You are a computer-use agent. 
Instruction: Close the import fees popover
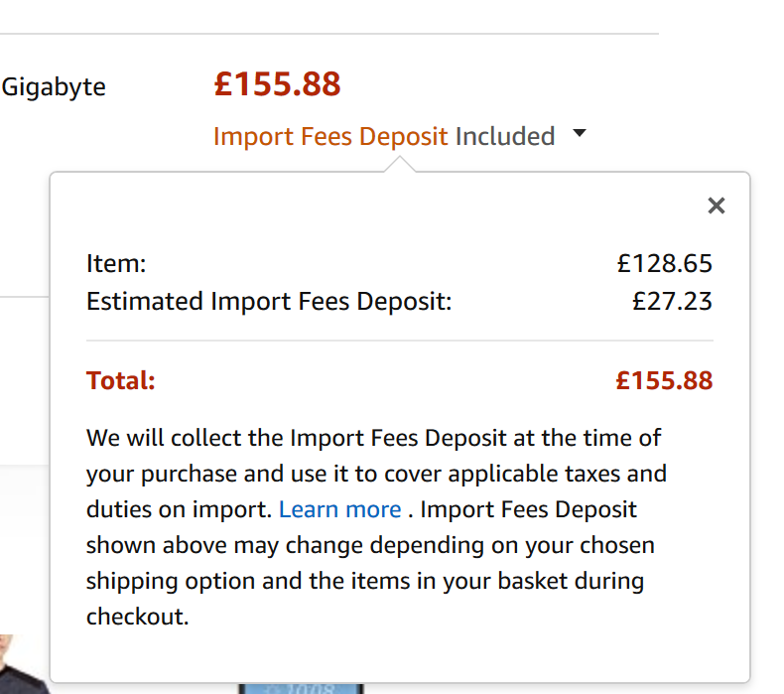click(x=716, y=206)
